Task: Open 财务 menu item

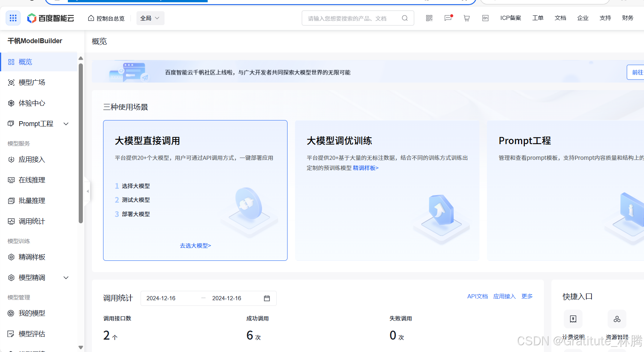Action: pos(628,18)
